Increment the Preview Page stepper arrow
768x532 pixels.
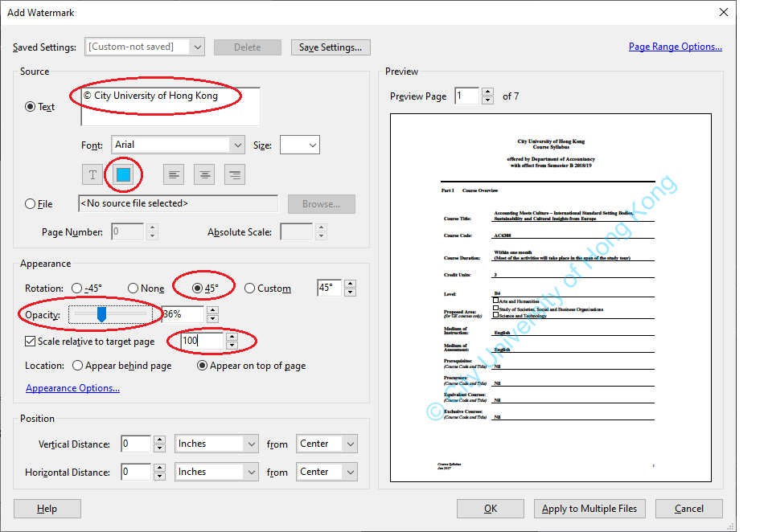tap(487, 91)
